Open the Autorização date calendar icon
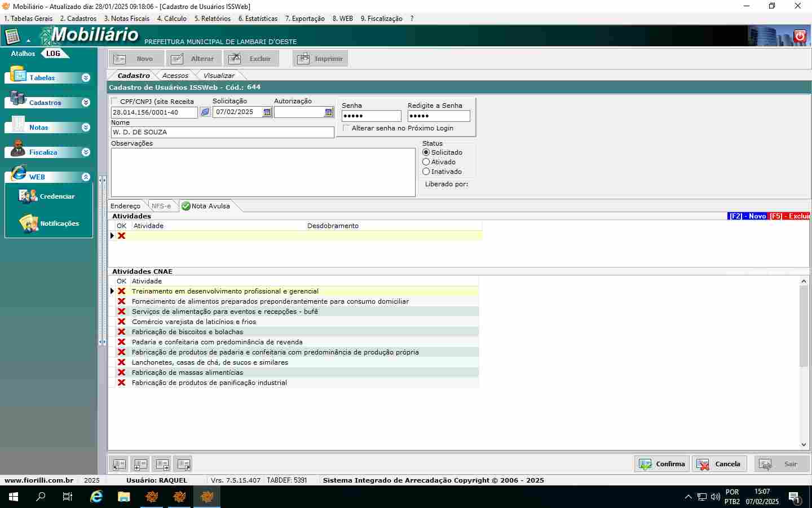Viewport: 812px width, 508px height. point(329,112)
